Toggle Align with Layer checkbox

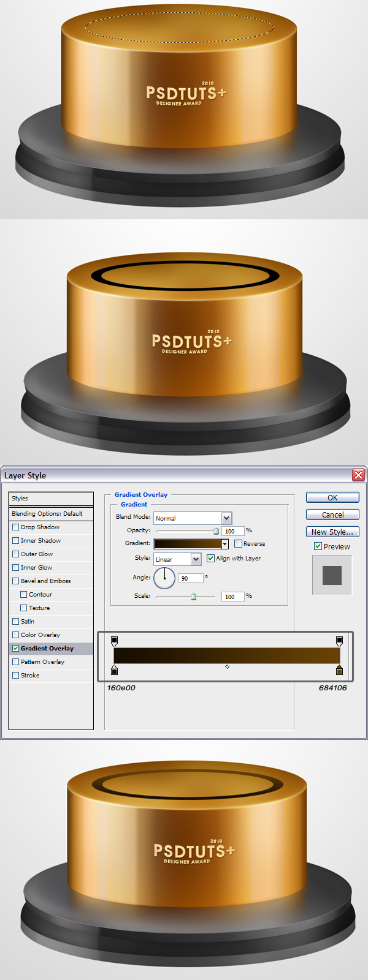tap(210, 558)
